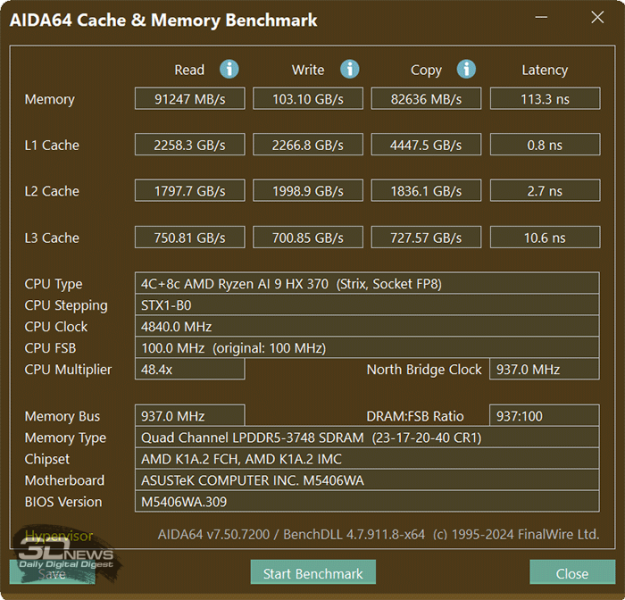The height and width of the screenshot is (600, 625).
Task: Click the Memory Read value 91247 MB/s
Action: pos(189,99)
